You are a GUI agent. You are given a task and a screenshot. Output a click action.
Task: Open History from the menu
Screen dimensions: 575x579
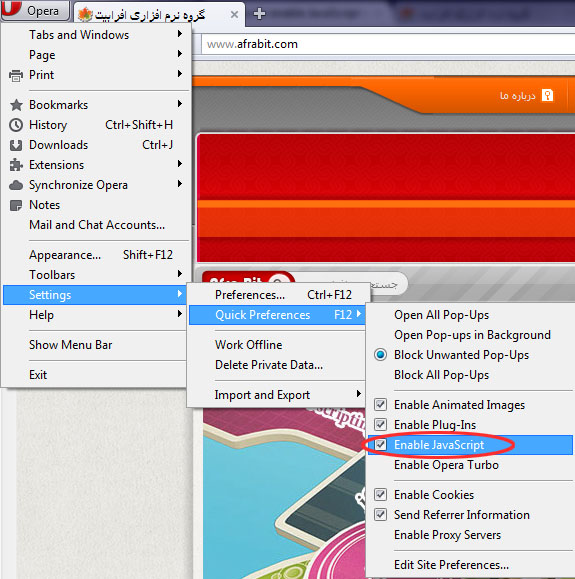[x=96, y=125]
